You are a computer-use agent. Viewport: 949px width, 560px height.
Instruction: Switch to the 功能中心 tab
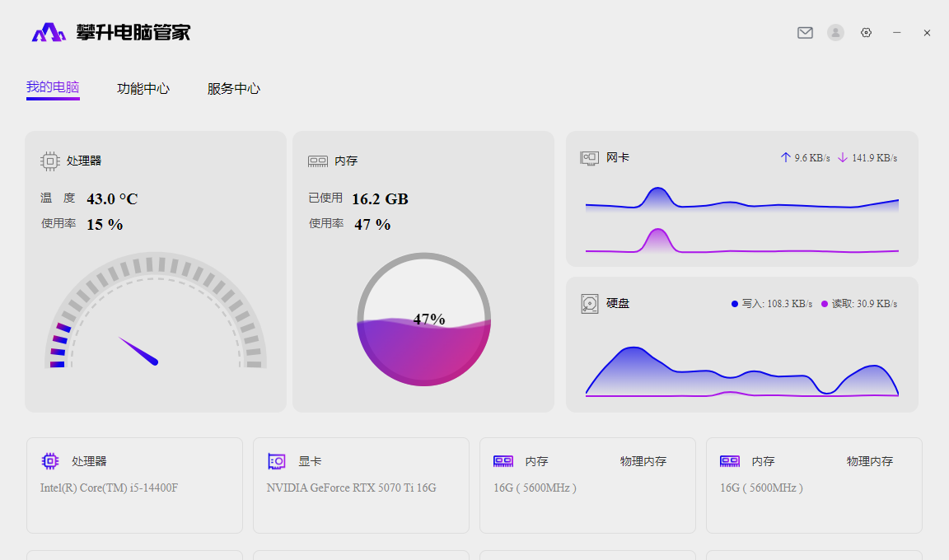143,89
